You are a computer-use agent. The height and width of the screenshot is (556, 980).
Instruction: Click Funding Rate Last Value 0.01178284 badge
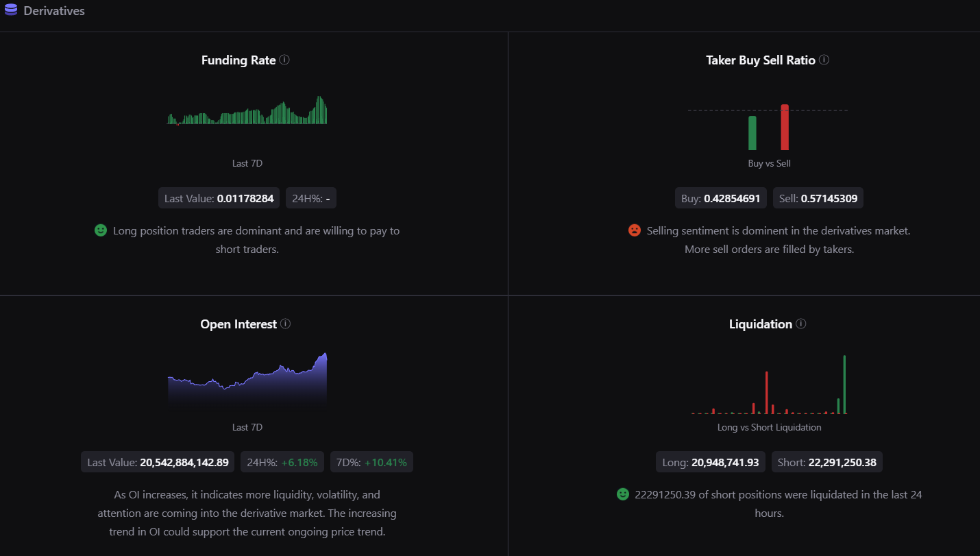click(219, 198)
